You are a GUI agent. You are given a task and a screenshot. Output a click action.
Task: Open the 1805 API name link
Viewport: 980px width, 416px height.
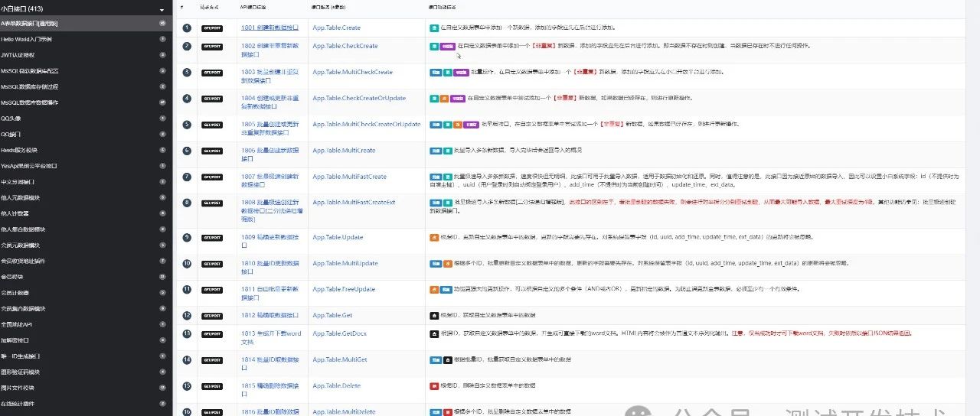click(x=270, y=128)
